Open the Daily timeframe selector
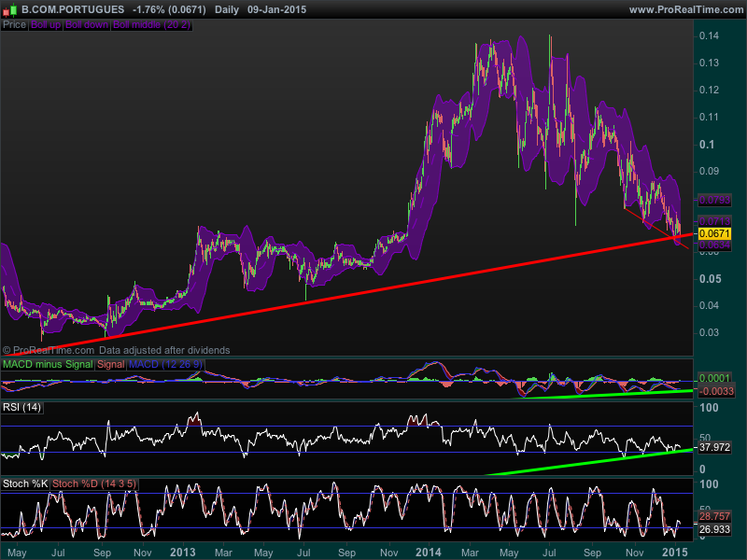This screenshot has height=560, width=747. [x=226, y=9]
